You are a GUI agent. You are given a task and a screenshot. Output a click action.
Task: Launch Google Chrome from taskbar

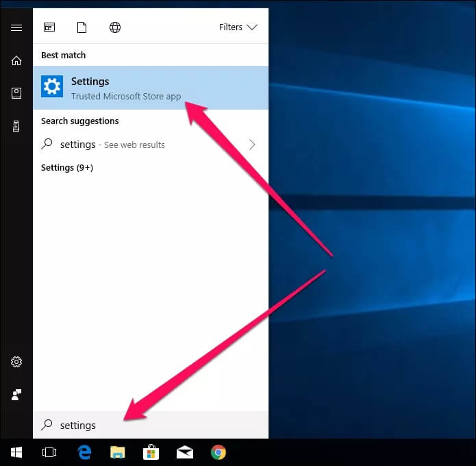[x=218, y=452]
